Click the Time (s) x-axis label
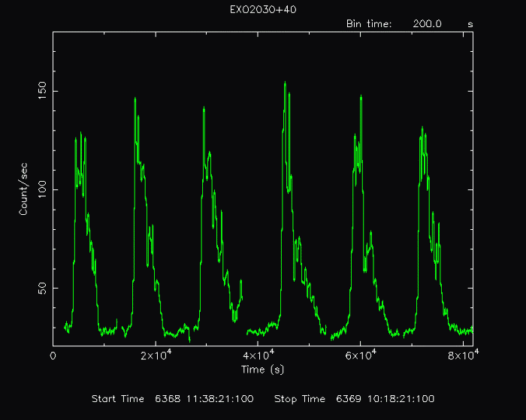Screen dimensions: 526x420 coord(262,369)
